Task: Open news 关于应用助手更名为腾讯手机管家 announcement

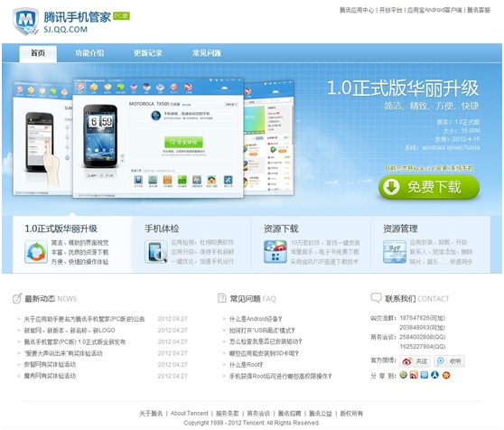Action: 84,319
